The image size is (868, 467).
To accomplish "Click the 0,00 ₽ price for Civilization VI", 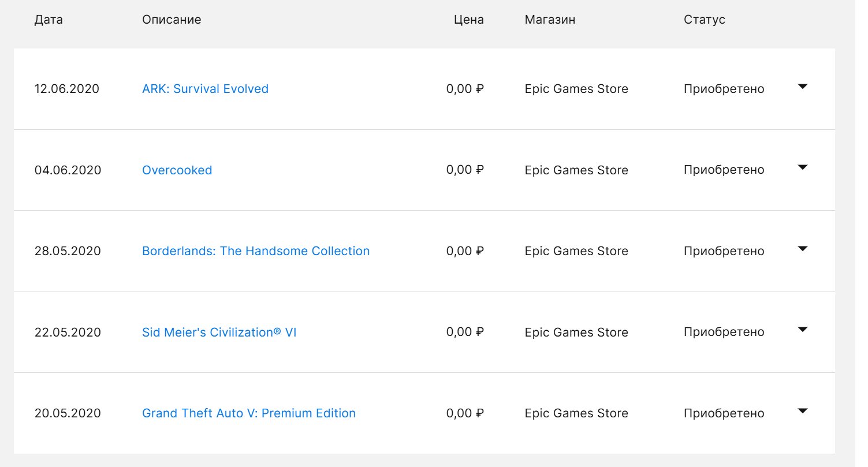I will point(465,332).
